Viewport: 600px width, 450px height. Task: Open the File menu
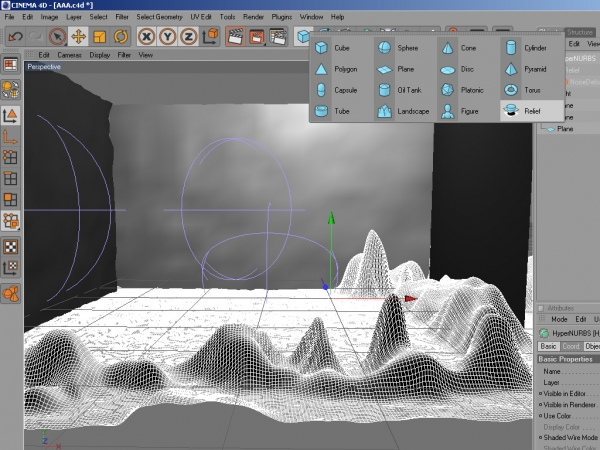(x=9, y=17)
